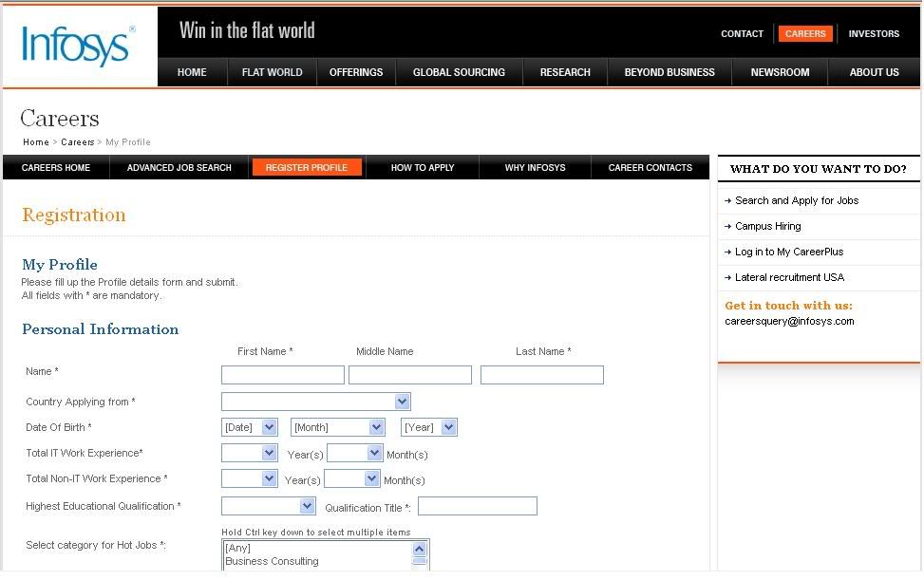Open the Flat World menu item
924x580 pixels.
point(272,72)
